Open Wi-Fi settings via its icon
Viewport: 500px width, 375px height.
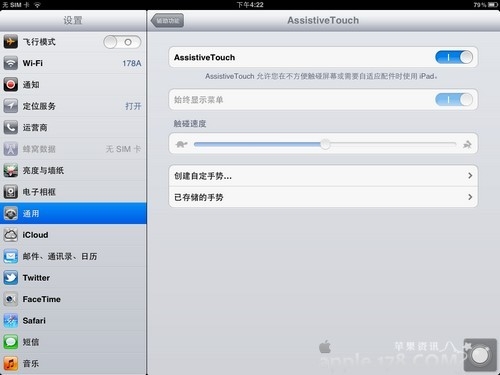[x=11, y=63]
